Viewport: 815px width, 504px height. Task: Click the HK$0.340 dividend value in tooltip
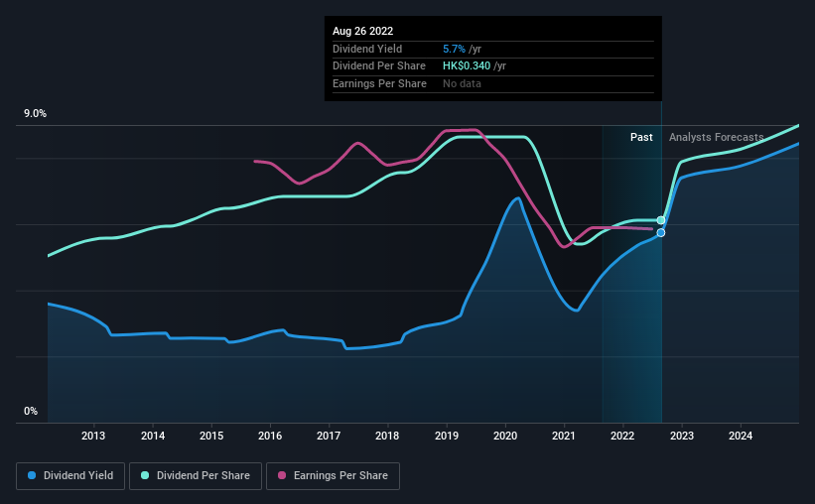(x=467, y=66)
